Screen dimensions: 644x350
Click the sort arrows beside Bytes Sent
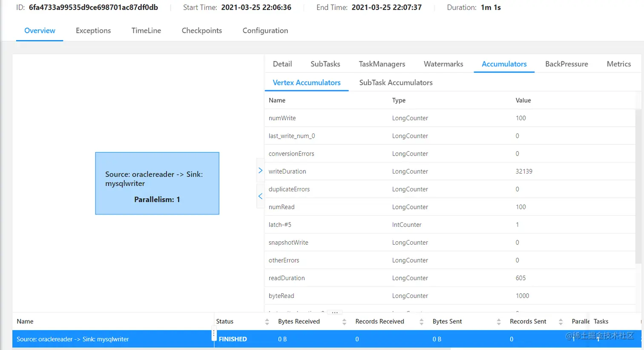click(499, 322)
